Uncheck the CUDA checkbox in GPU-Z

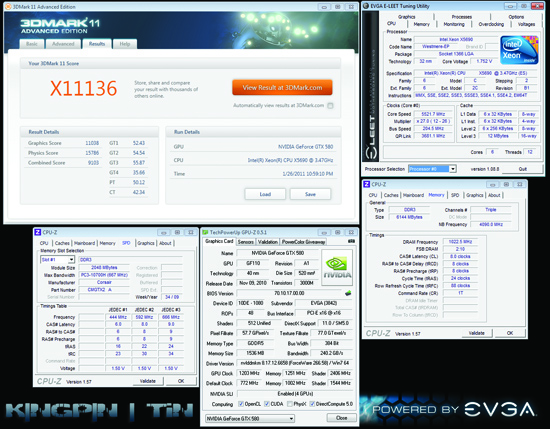(267, 404)
